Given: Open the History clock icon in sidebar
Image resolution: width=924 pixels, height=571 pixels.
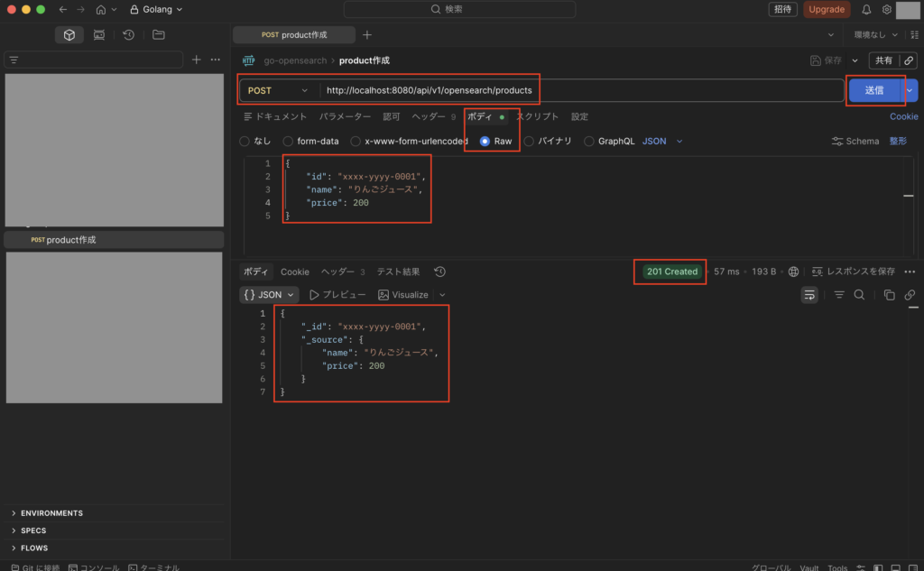Looking at the screenshot, I should pos(129,35).
